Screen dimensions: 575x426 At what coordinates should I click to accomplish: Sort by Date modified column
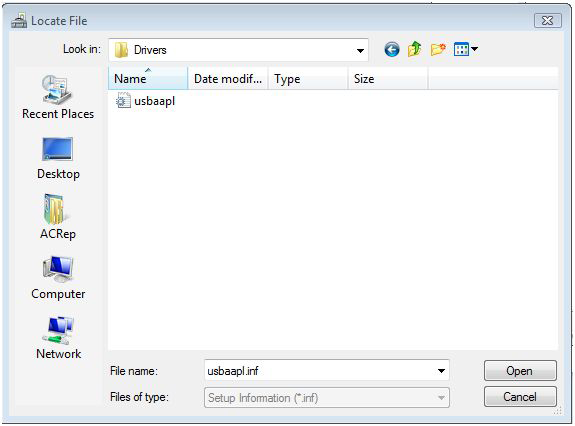(x=228, y=78)
